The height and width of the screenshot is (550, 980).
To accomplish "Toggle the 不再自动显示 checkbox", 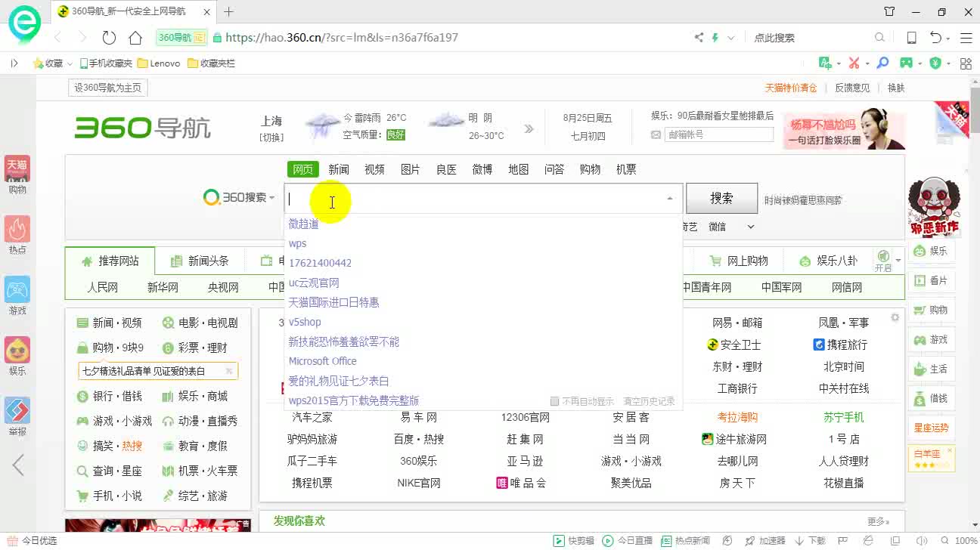I will (x=554, y=401).
